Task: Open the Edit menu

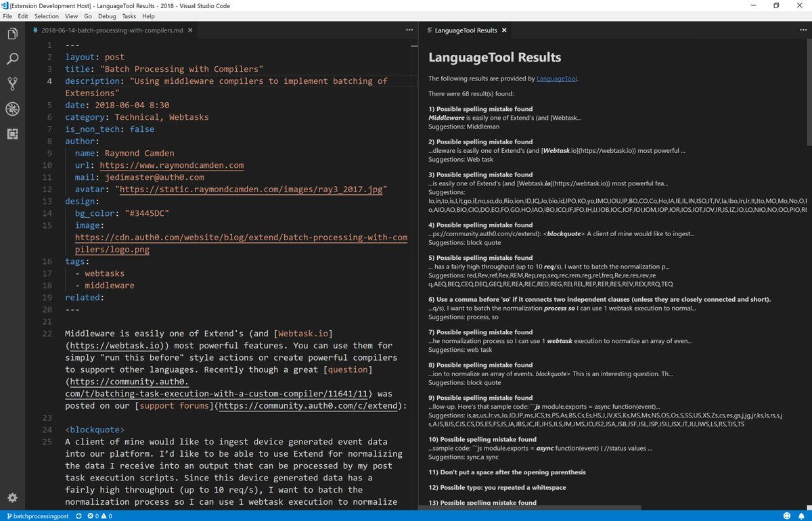Action: (23, 16)
